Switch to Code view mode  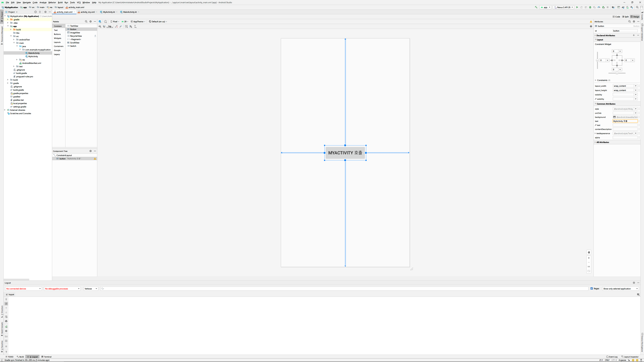[616, 17]
